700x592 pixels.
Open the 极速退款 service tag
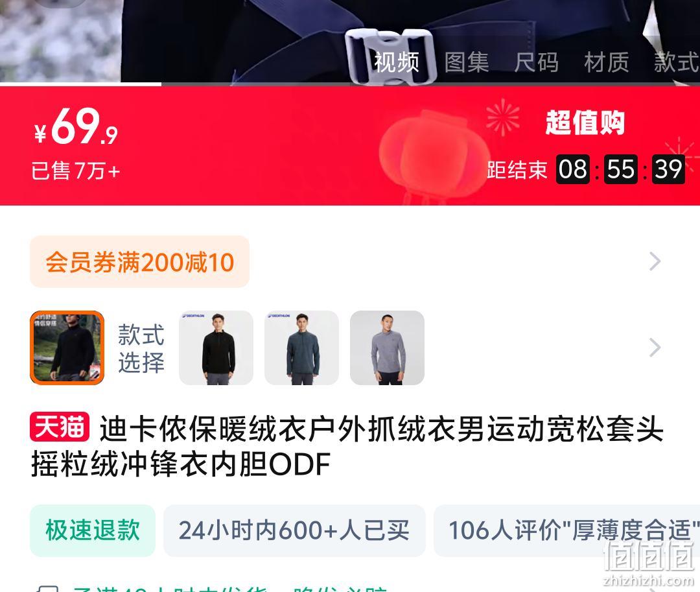point(93,530)
